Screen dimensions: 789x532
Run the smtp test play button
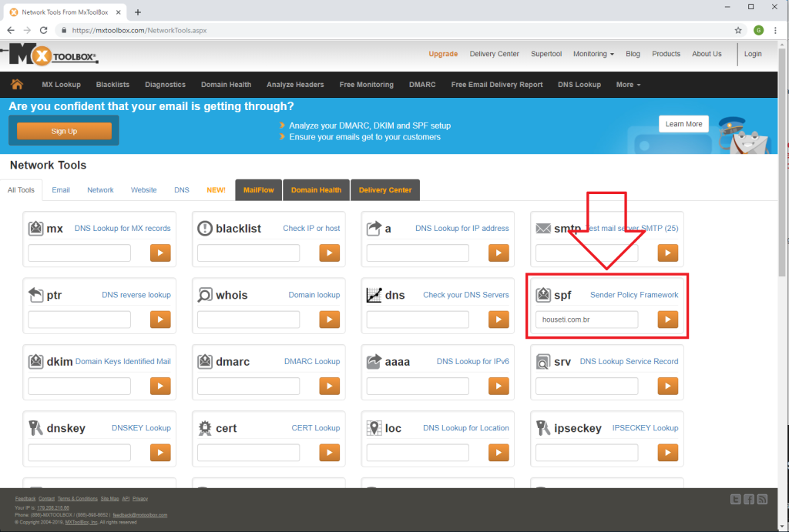(668, 253)
